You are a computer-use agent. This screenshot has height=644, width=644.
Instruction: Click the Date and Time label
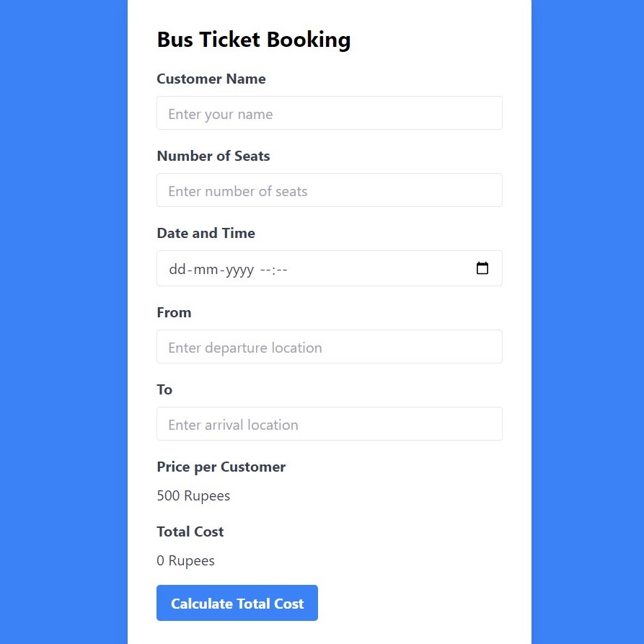[x=206, y=233]
